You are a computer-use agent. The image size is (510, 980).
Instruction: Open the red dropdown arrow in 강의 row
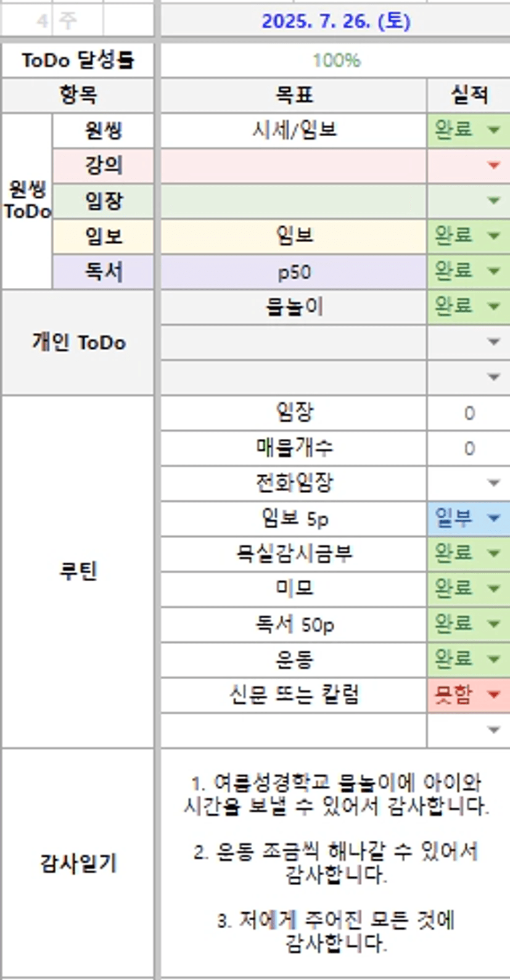[x=493, y=165]
